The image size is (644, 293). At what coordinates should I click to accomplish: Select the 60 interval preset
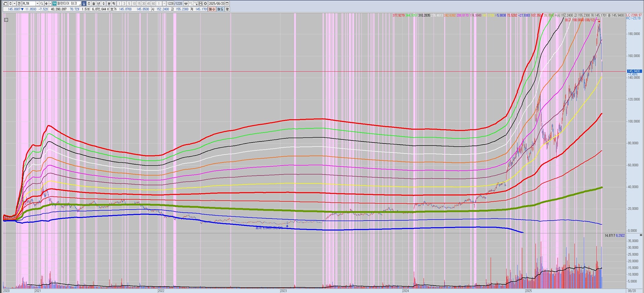tap(154, 3)
